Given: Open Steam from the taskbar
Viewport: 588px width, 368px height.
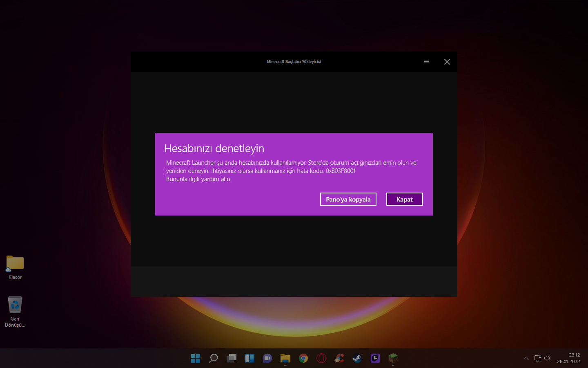Looking at the screenshot, I should click(357, 358).
